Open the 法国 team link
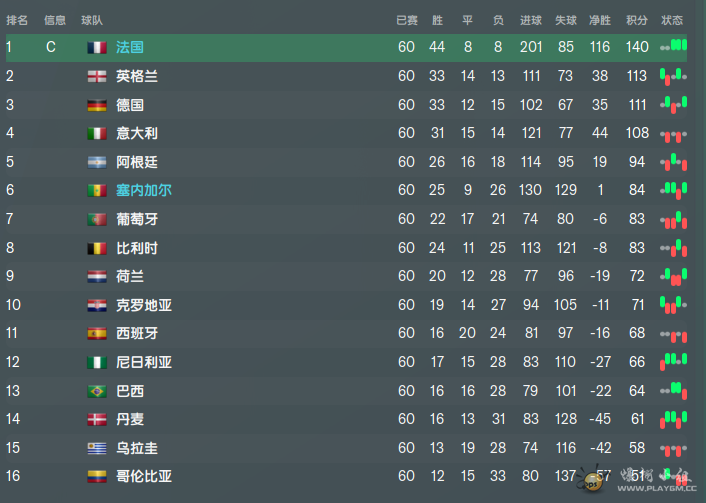 130,47
